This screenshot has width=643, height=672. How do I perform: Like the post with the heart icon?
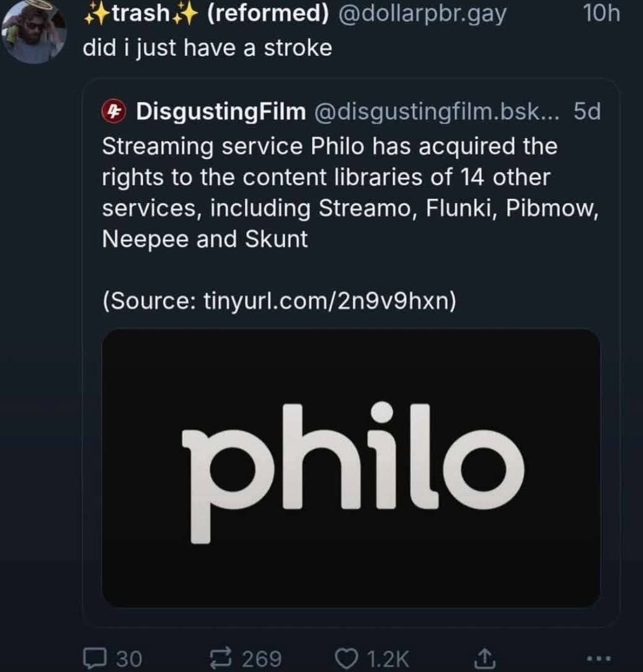pos(345,658)
